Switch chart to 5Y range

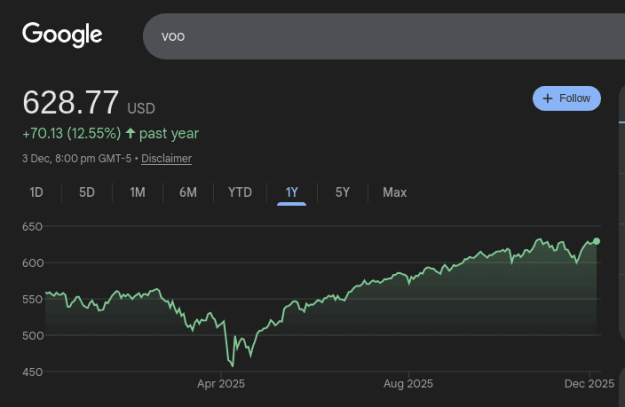[342, 193]
